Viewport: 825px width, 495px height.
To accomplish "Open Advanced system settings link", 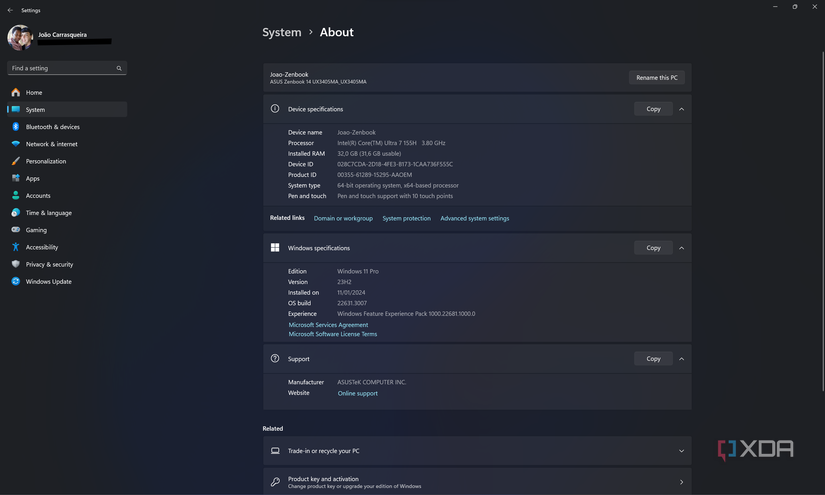I will click(x=475, y=218).
